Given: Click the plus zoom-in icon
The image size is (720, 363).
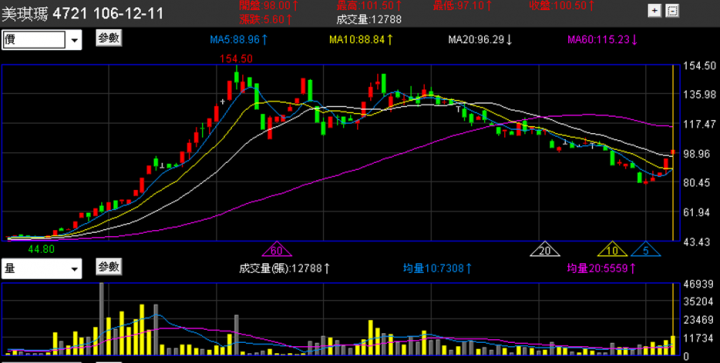Looking at the screenshot, I should 654,11.
